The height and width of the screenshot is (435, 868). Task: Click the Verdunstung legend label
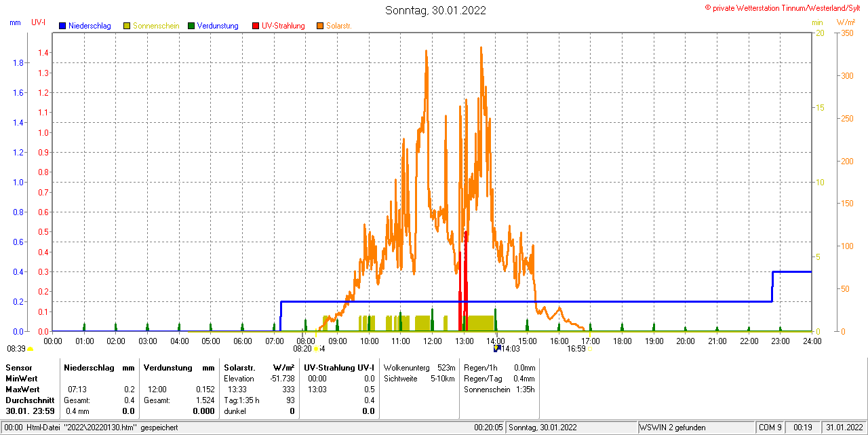(218, 26)
